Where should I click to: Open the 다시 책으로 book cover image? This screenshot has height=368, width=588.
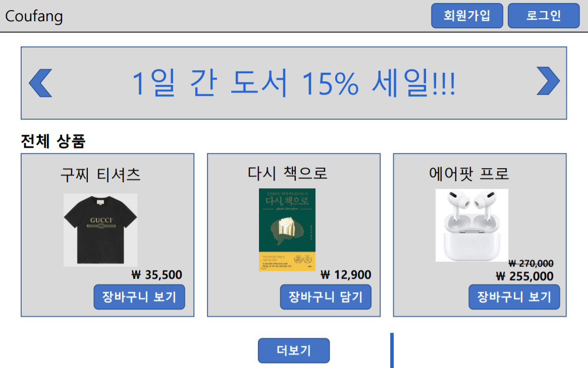(x=287, y=230)
